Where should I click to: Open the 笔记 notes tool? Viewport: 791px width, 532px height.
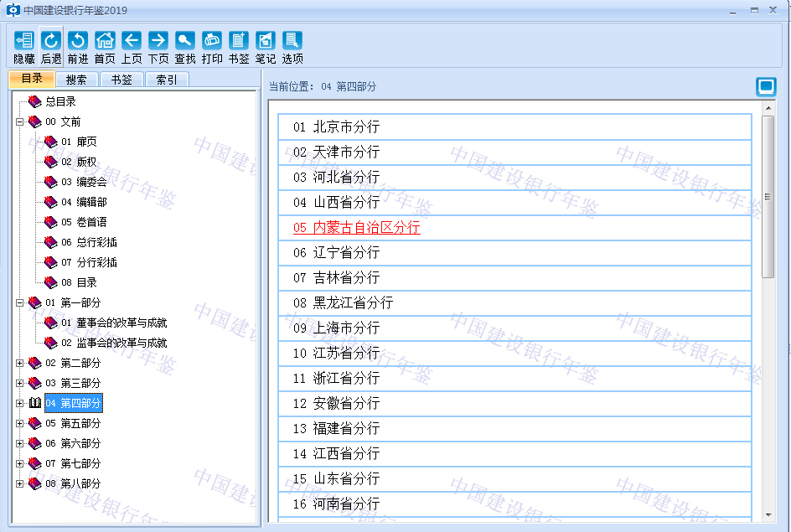[x=266, y=40]
